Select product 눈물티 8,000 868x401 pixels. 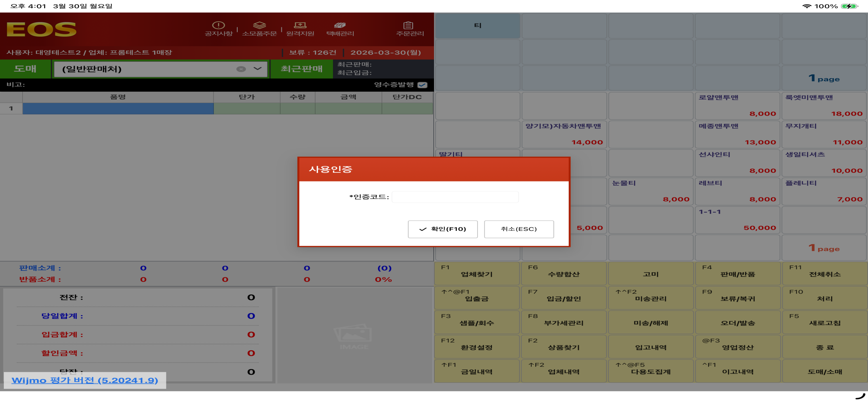(x=651, y=192)
